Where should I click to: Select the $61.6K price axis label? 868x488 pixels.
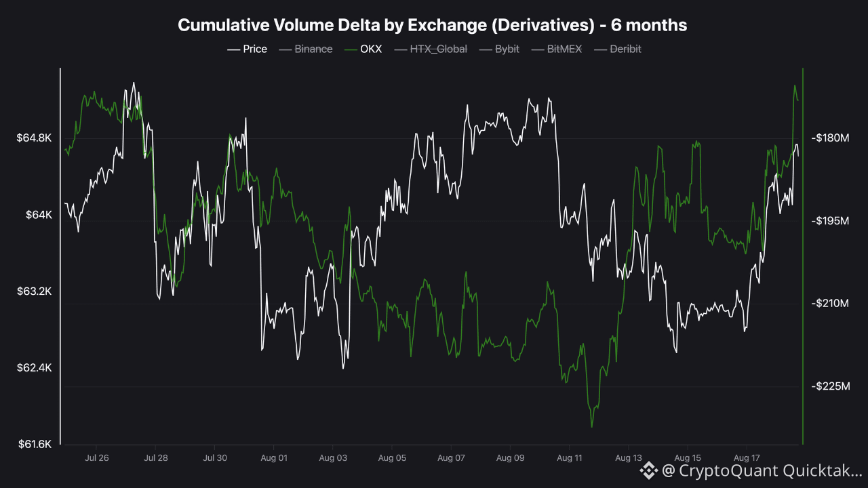pos(34,445)
